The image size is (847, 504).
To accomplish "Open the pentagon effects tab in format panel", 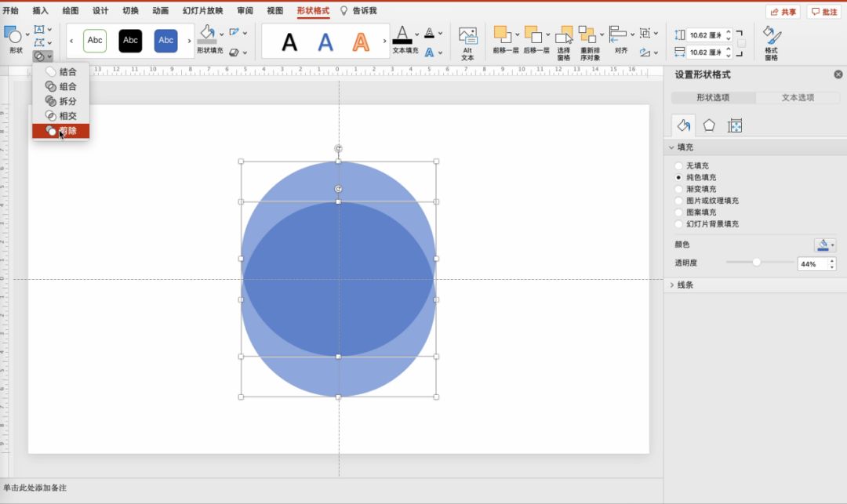I will [x=709, y=125].
